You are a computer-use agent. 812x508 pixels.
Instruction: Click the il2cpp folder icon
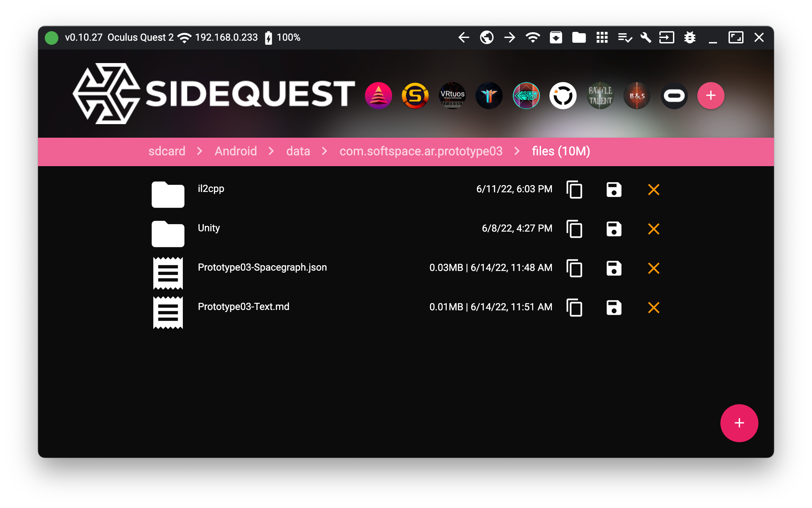pyautogui.click(x=168, y=194)
